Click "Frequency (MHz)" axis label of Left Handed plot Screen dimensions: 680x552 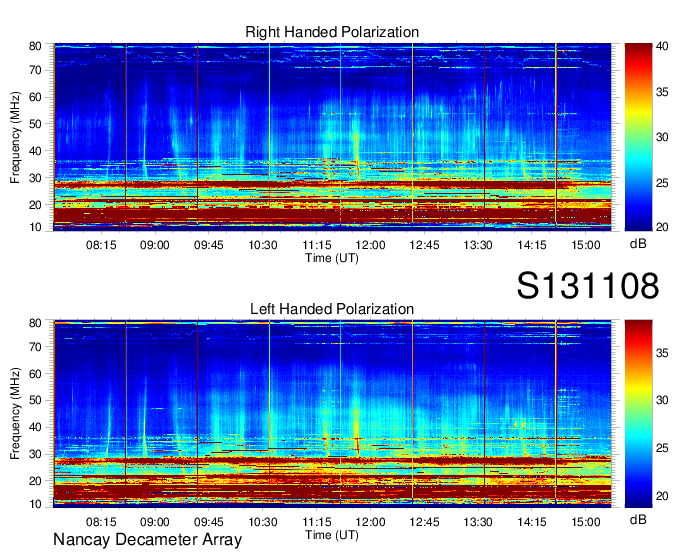click(15, 414)
